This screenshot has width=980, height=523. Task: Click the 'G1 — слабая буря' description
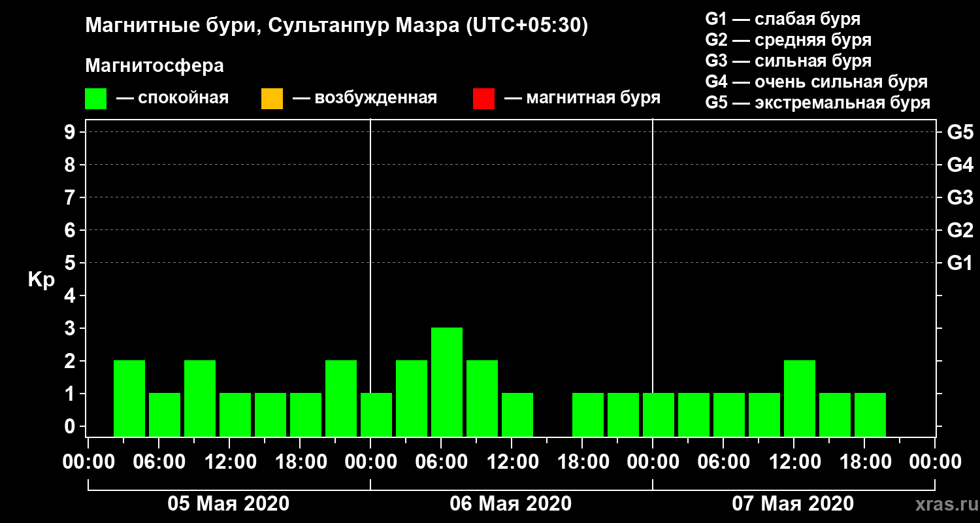pos(783,18)
